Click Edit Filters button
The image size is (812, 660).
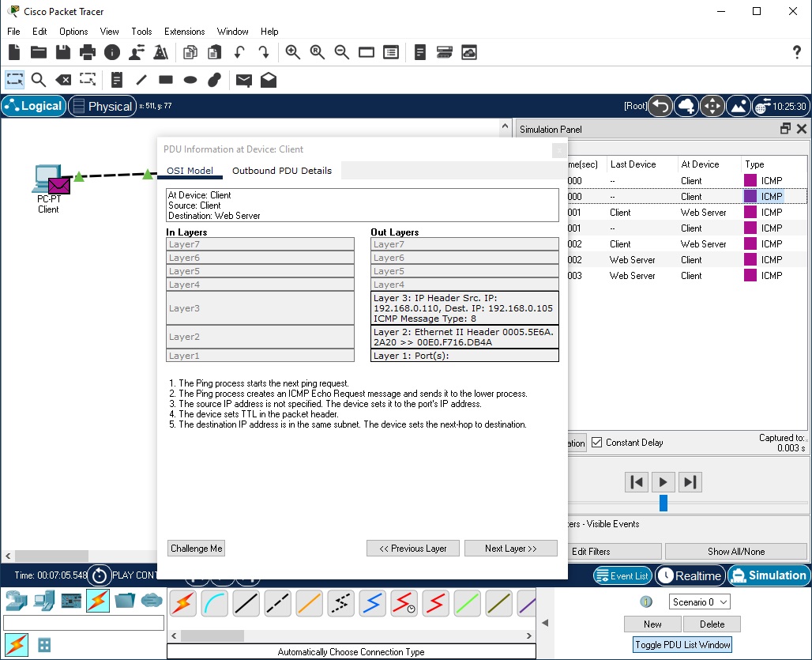[615, 551]
